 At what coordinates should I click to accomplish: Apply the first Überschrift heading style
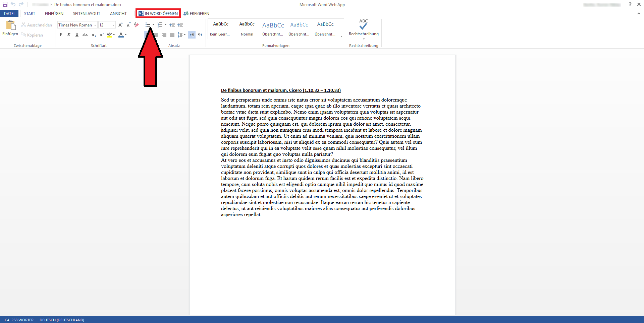tap(273, 29)
